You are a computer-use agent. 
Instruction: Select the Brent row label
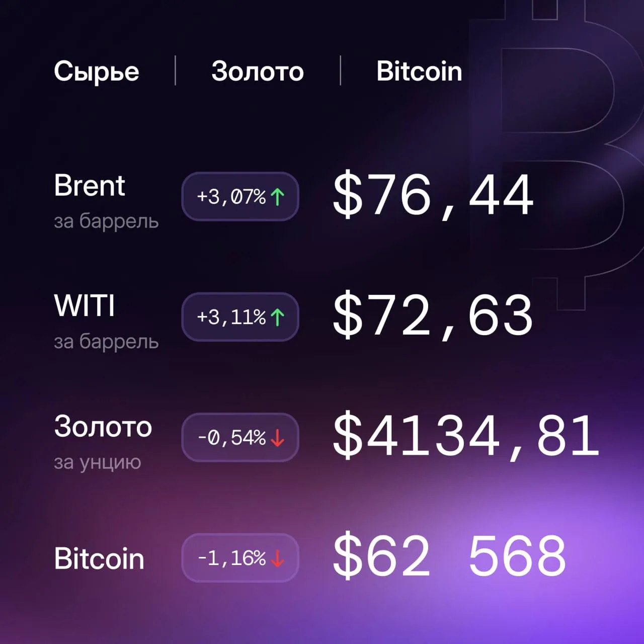[x=90, y=186]
